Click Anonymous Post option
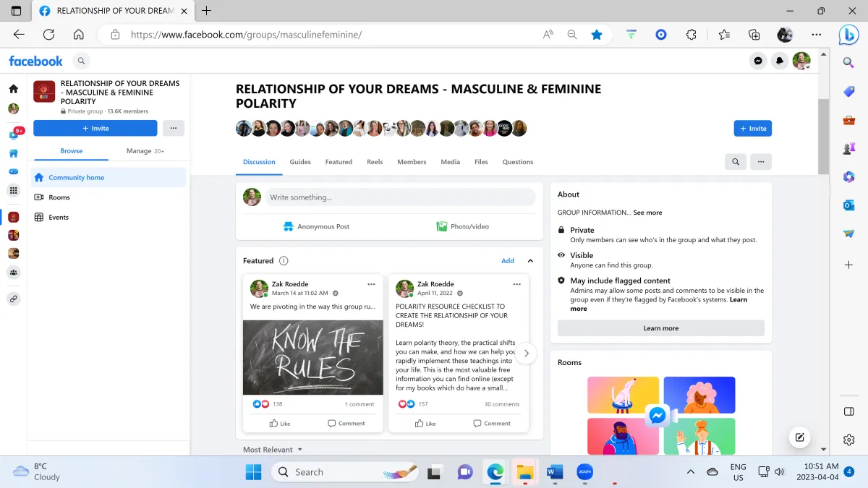Image resolution: width=868 pixels, height=488 pixels. [x=316, y=226]
